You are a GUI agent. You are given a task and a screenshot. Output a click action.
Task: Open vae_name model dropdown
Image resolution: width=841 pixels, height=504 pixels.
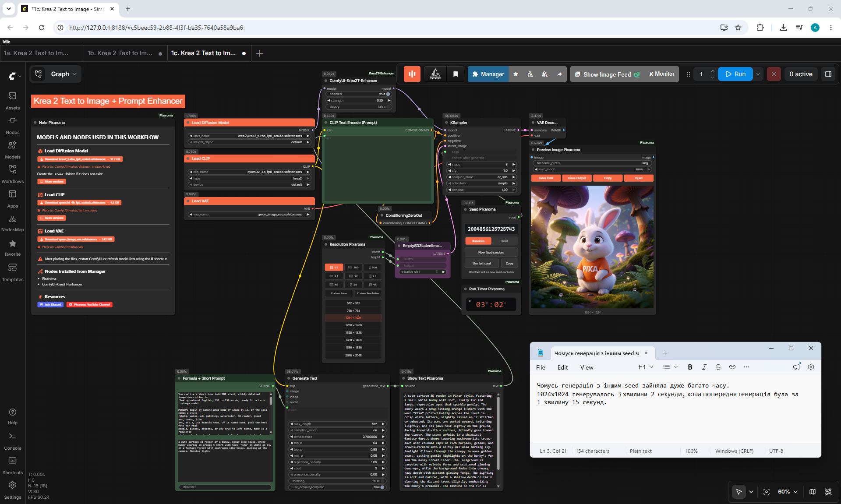(249, 214)
